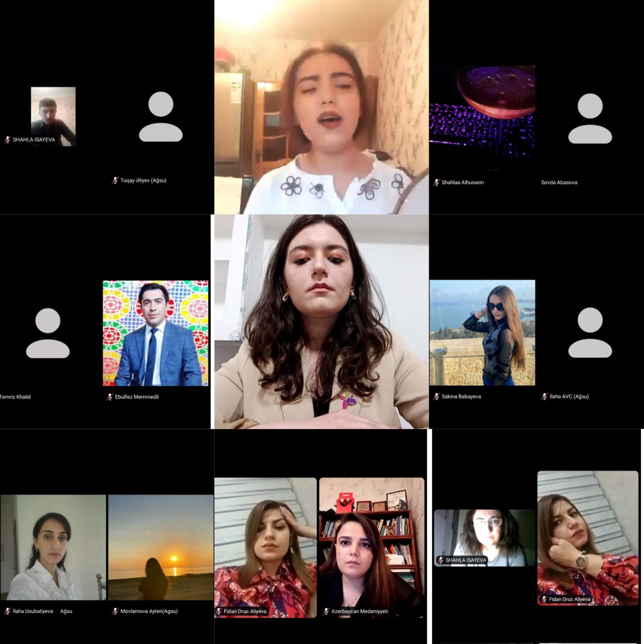644x644 pixels.
Task: Open Movlamova Ayten's sunset profile picture
Action: [161, 547]
